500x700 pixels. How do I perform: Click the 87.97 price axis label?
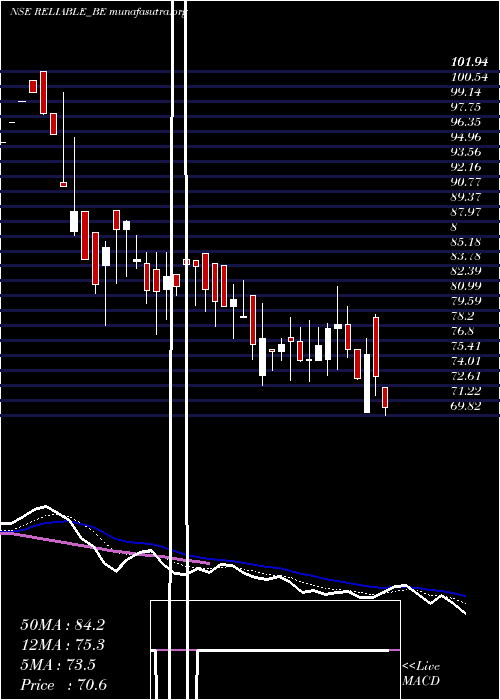tap(466, 212)
